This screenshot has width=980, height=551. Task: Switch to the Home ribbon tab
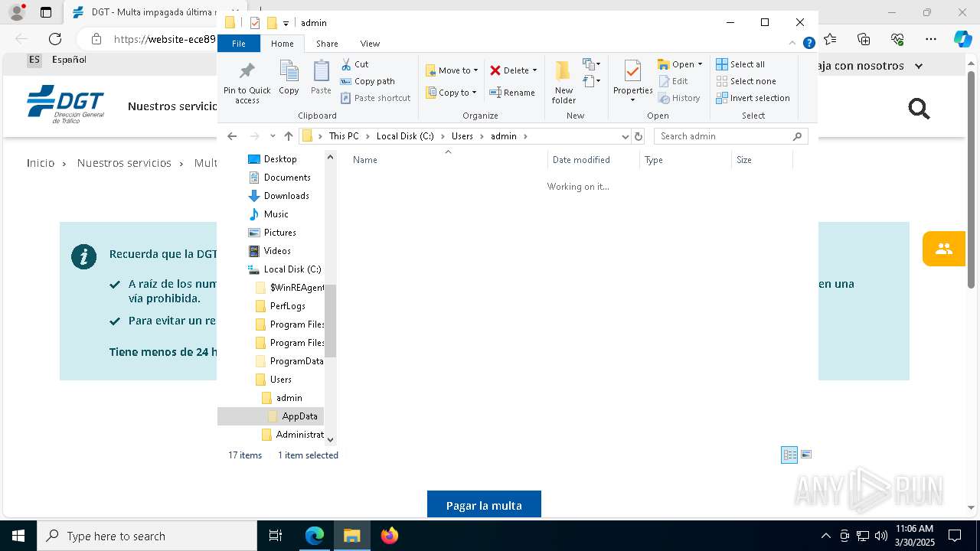click(x=282, y=44)
